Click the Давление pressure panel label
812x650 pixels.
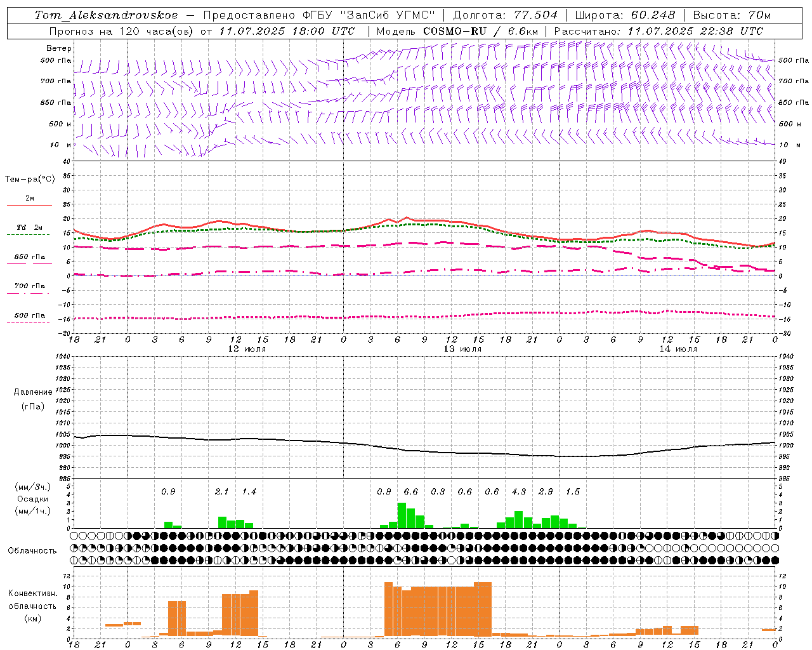click(33, 392)
